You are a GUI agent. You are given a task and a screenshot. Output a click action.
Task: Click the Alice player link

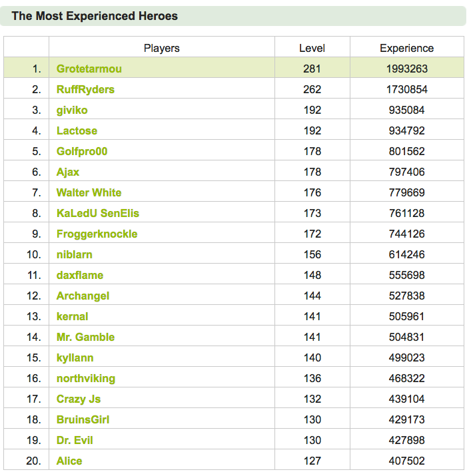point(69,461)
